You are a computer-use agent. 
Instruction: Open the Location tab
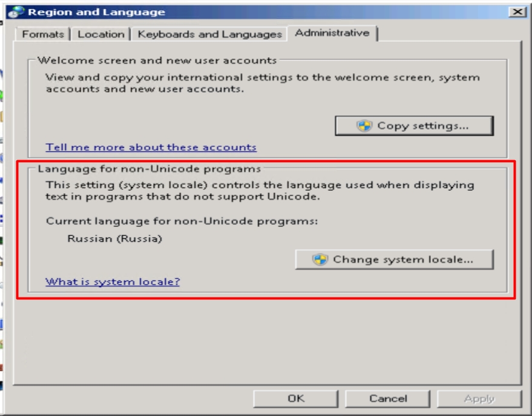100,34
